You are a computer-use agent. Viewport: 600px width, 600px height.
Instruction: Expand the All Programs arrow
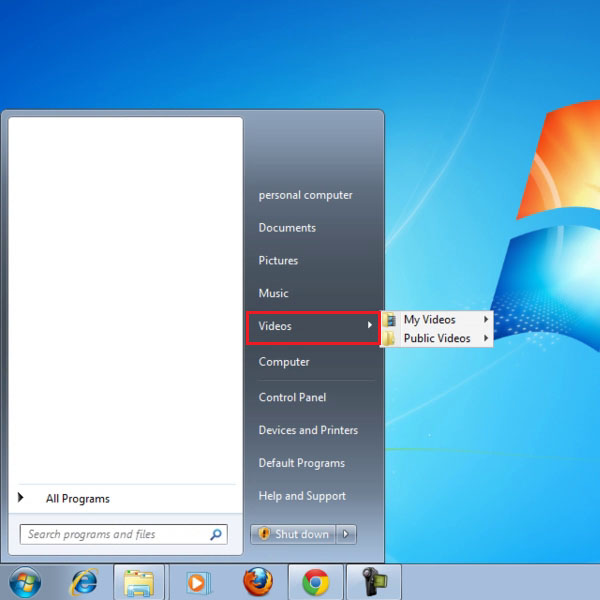click(x=21, y=497)
